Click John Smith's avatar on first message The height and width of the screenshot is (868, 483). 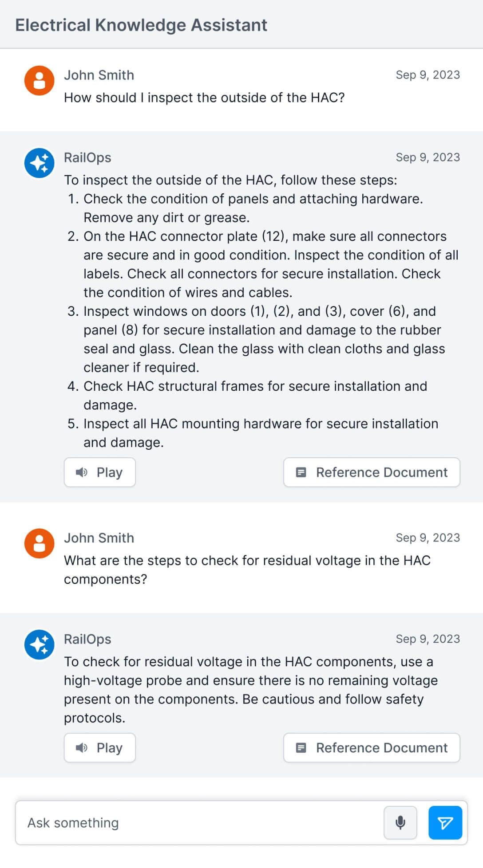pyautogui.click(x=39, y=81)
